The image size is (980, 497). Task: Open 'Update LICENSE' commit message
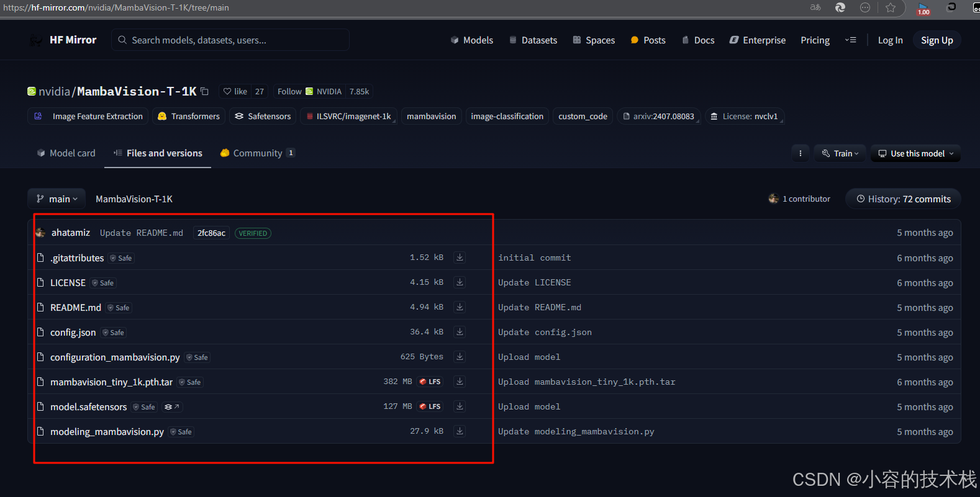coord(534,282)
